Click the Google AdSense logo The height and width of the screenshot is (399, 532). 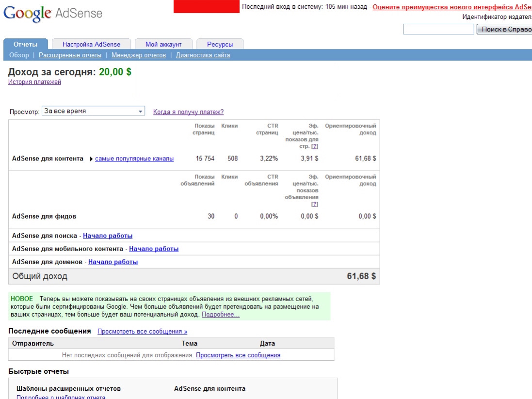pos(52,14)
